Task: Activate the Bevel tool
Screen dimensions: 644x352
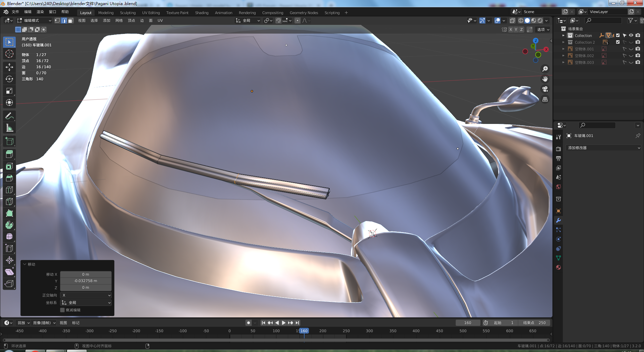Action: (x=9, y=178)
